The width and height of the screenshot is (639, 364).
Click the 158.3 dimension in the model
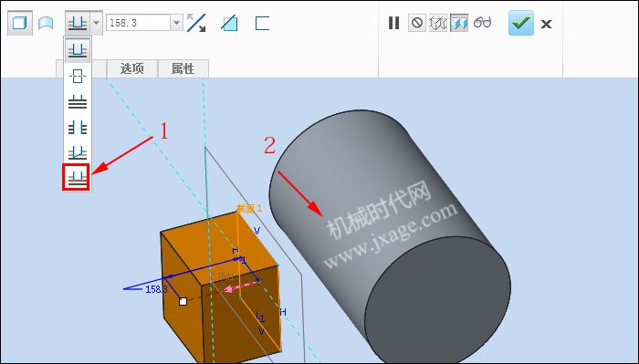(x=156, y=289)
